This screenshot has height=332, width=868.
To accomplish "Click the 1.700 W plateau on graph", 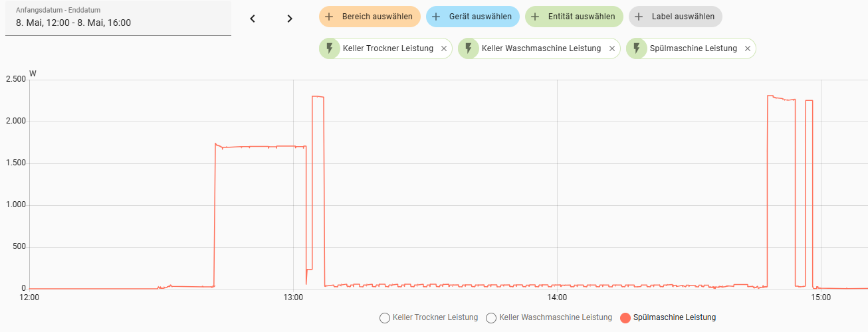I will [259, 147].
